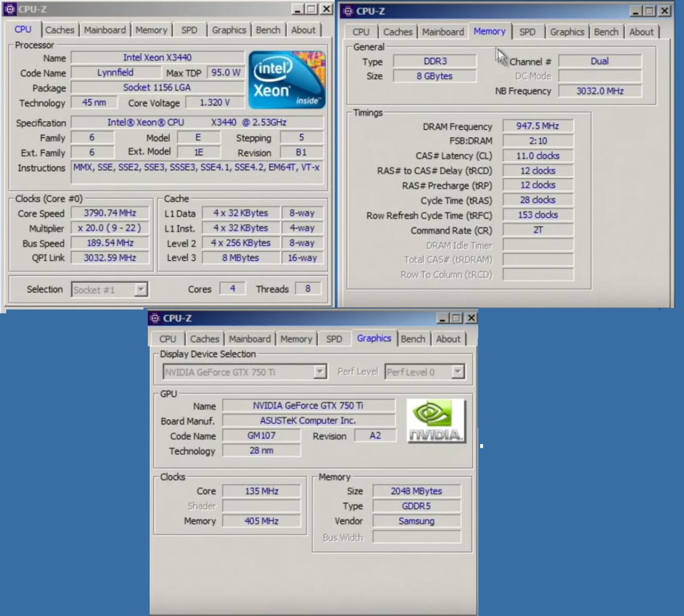Open the Socket #1 selection dropdown
This screenshot has width=684, height=616.
[x=140, y=290]
